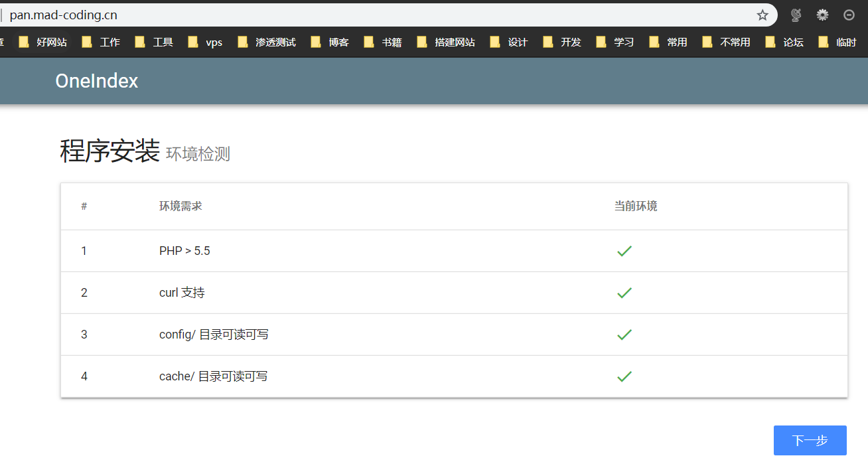
Task: Show the 论坛 bookmark folder contents
Action: pos(785,42)
